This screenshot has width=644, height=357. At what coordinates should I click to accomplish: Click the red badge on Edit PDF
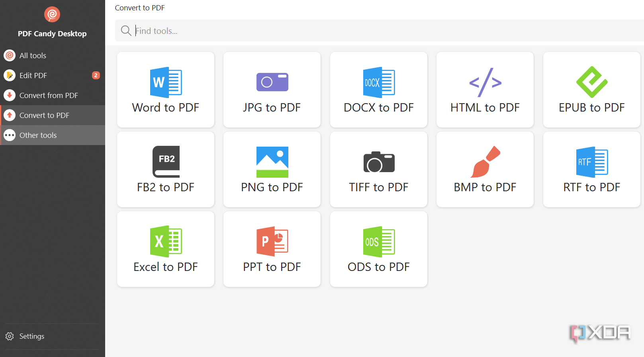coord(96,75)
